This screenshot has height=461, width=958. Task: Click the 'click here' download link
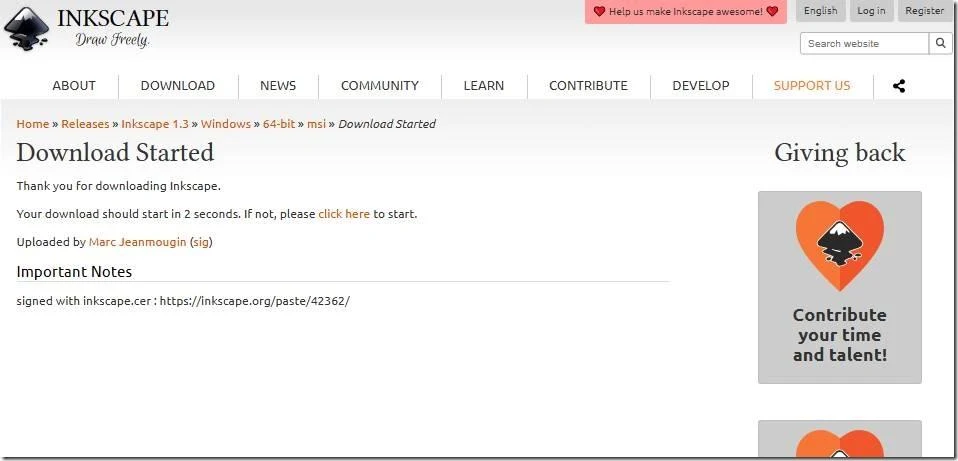[x=344, y=214]
